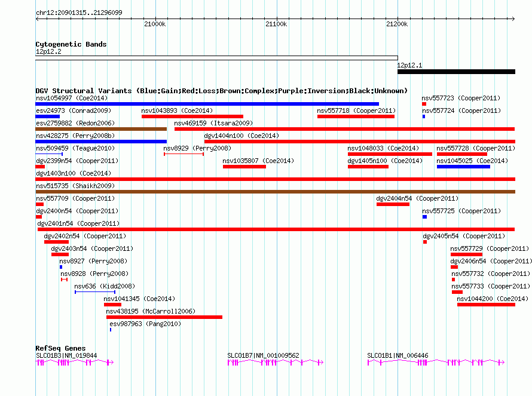Select nsv428275 (Perry2008b) blue gain bar
This screenshot has width=532, height=396.
(x=101, y=142)
